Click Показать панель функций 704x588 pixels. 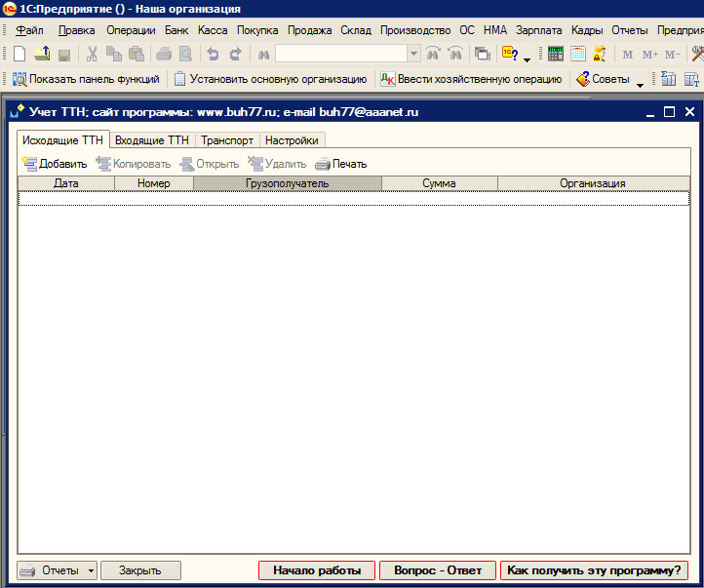click(86, 79)
